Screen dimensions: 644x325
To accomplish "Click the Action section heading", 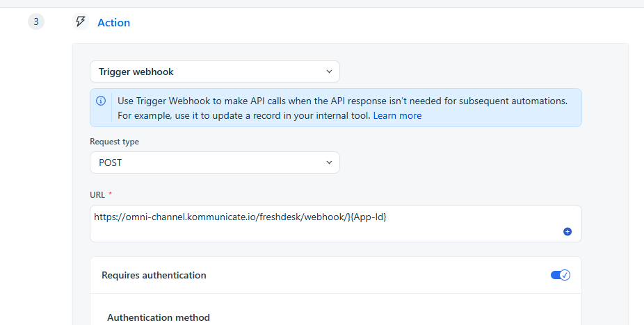I will (114, 22).
